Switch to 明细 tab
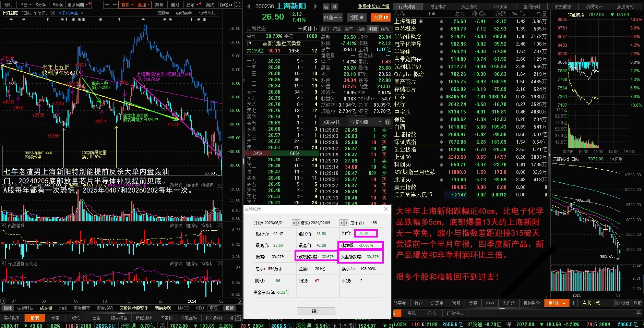The width and height of the screenshot is (644, 328). tap(373, 29)
